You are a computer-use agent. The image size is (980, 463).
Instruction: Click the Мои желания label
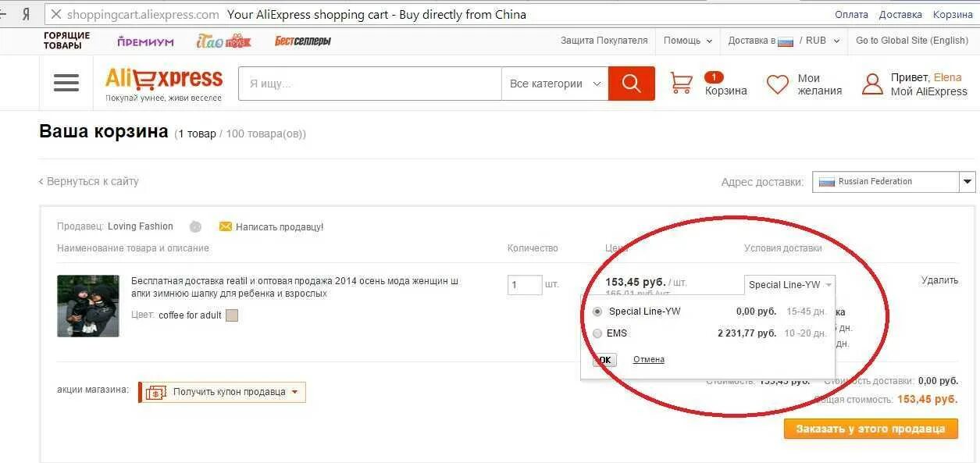(x=819, y=84)
